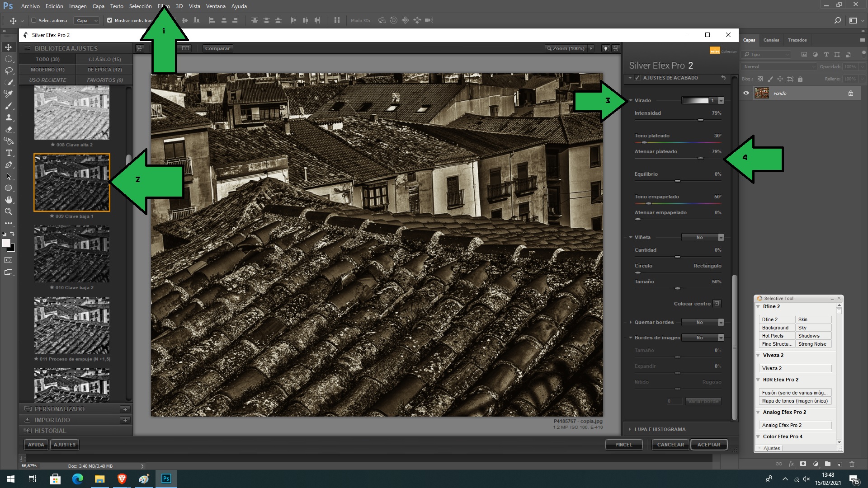Select the Path Selection tool
868x488 pixels.
pyautogui.click(x=9, y=177)
